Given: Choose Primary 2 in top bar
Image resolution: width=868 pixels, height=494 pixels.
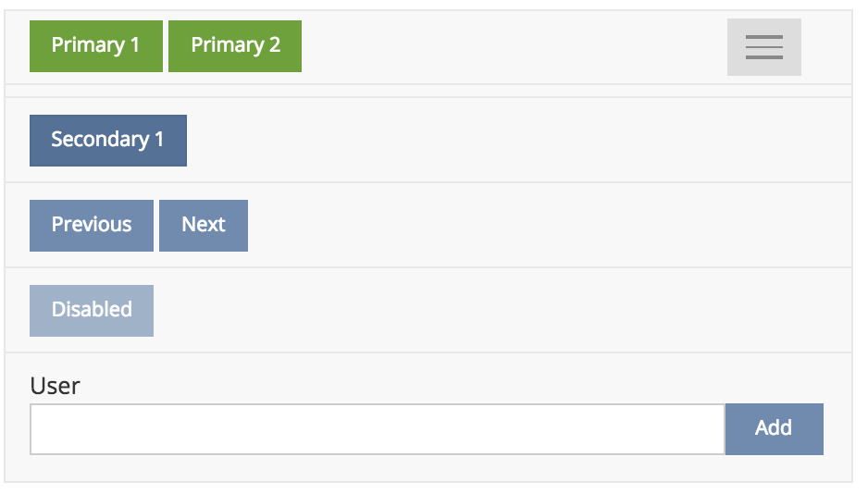Looking at the screenshot, I should point(235,45).
